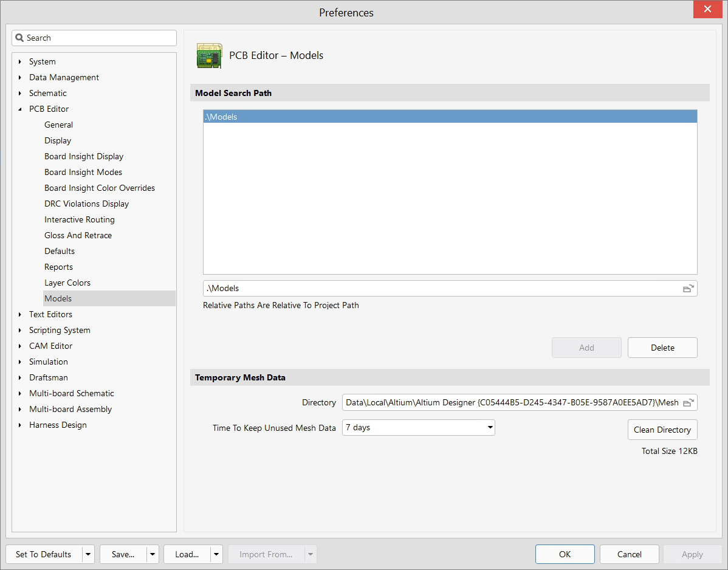
Task: Click the Cancel button
Action: [x=630, y=554]
